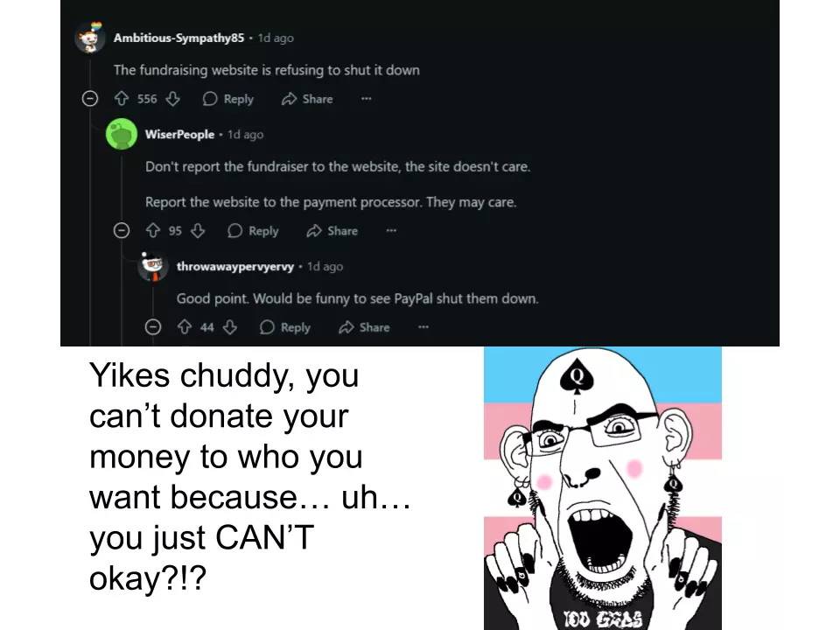The height and width of the screenshot is (630, 840).
Task: Open Ambitious-Sympathy85's avatar
Action: click(x=90, y=38)
